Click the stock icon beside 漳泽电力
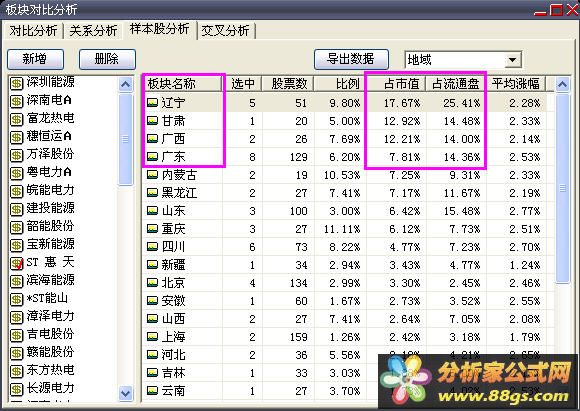The height and width of the screenshot is (411, 580). (x=16, y=318)
